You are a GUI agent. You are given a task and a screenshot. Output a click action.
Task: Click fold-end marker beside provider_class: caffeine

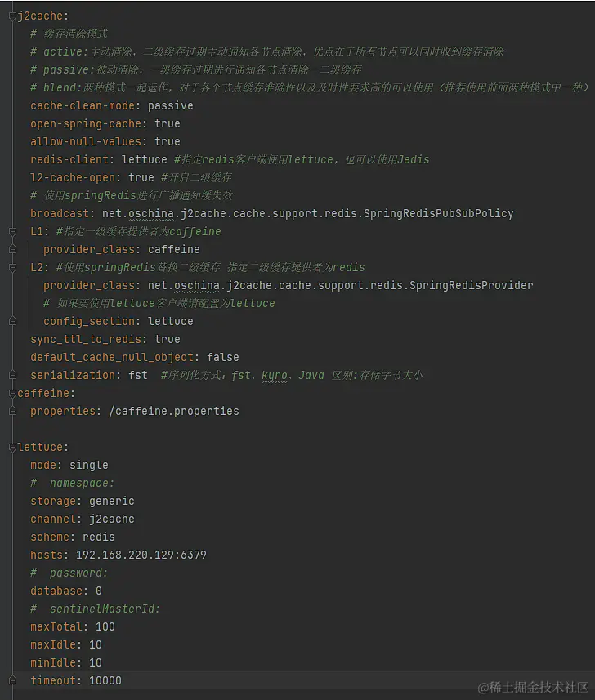click(x=12, y=250)
